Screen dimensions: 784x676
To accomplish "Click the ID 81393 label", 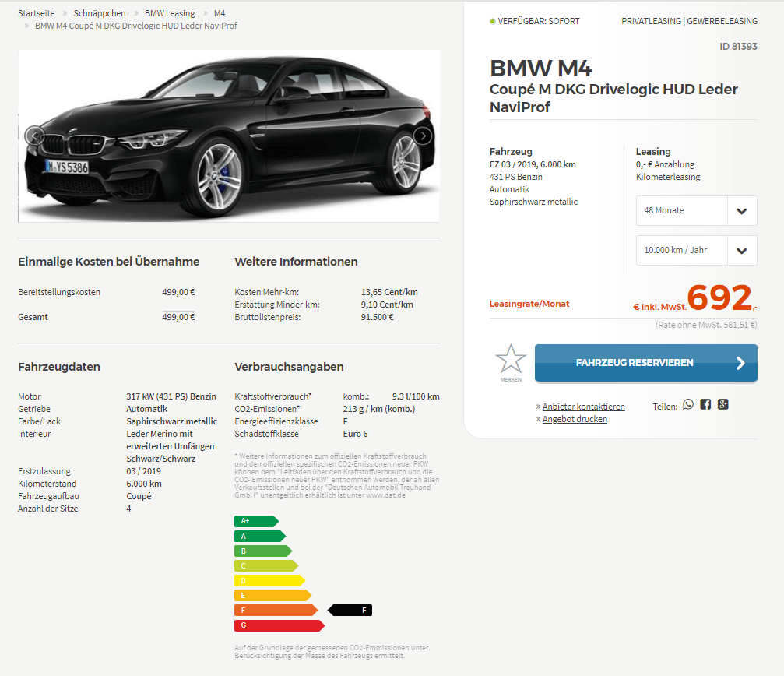I will pyautogui.click(x=739, y=47).
